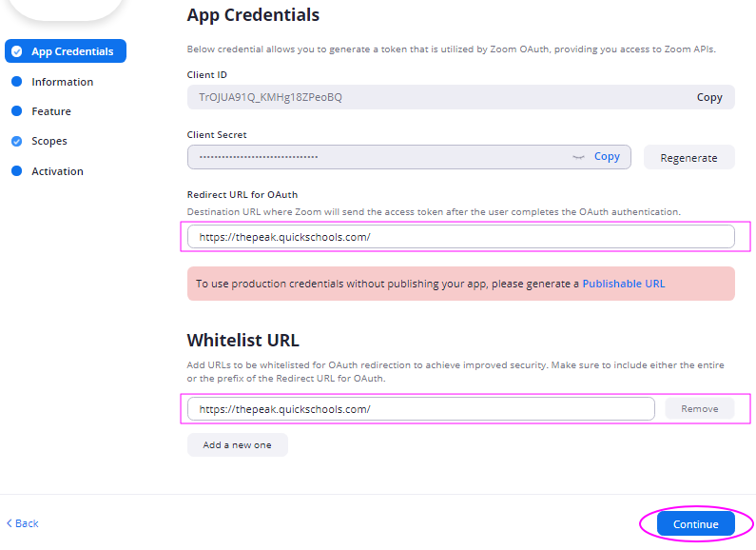Open the Publishable URL link
756x550 pixels.
point(623,284)
